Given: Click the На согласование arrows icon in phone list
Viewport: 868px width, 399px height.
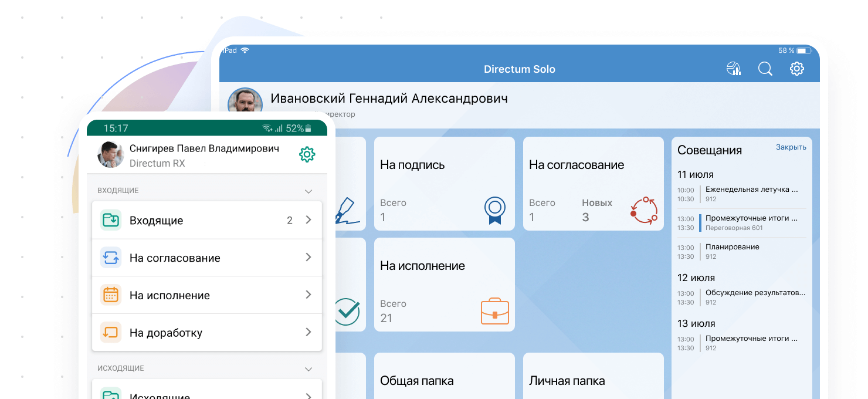Looking at the screenshot, I should [x=111, y=258].
